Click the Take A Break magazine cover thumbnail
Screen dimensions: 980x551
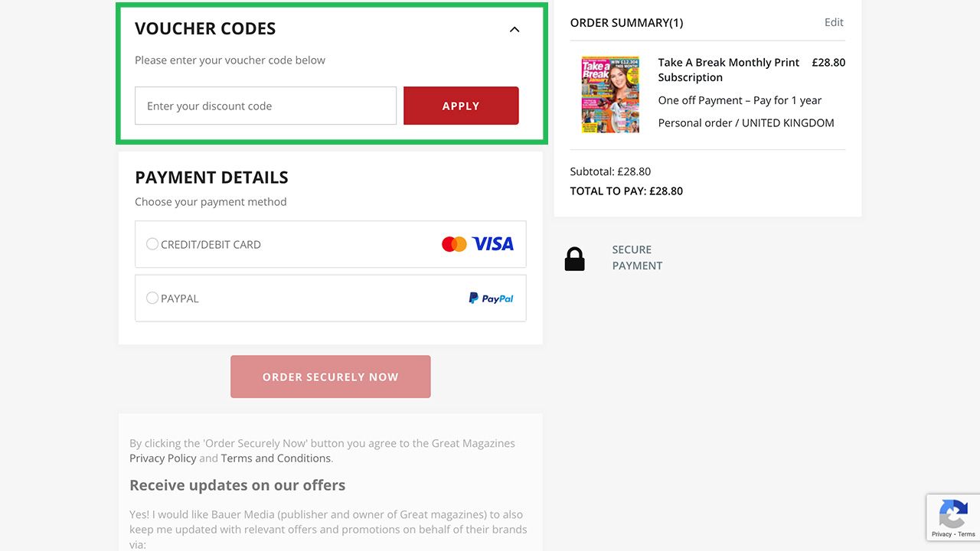pos(610,95)
